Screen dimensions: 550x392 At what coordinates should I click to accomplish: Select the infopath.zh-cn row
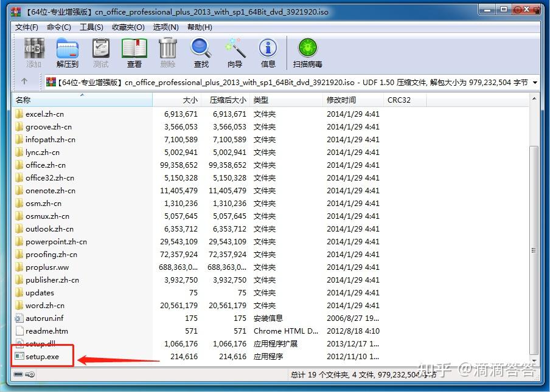click(270, 139)
